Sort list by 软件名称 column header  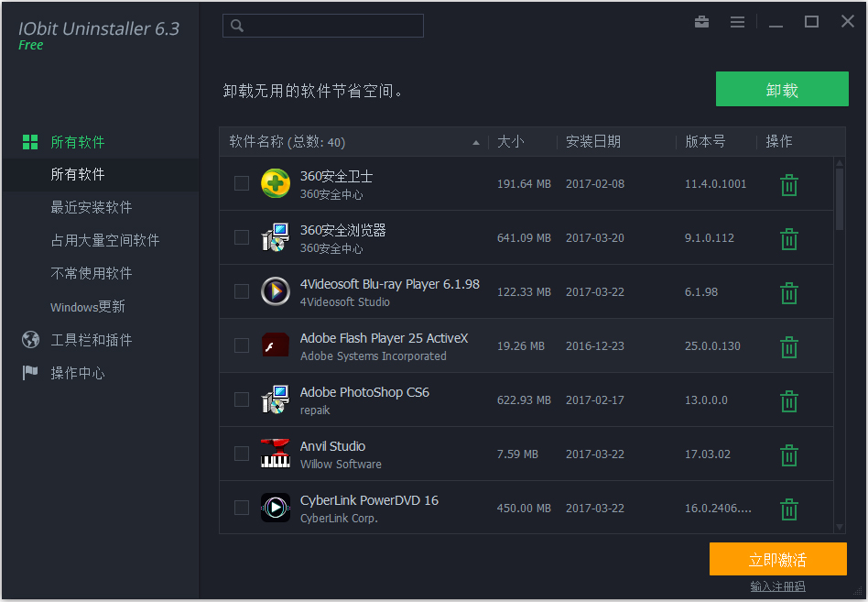(x=287, y=142)
